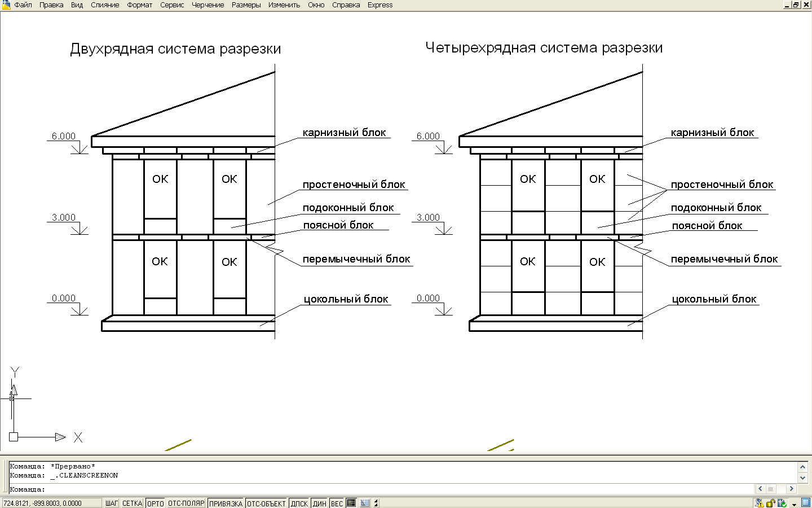Click left drawing 'поясной блок' label

pos(338,225)
